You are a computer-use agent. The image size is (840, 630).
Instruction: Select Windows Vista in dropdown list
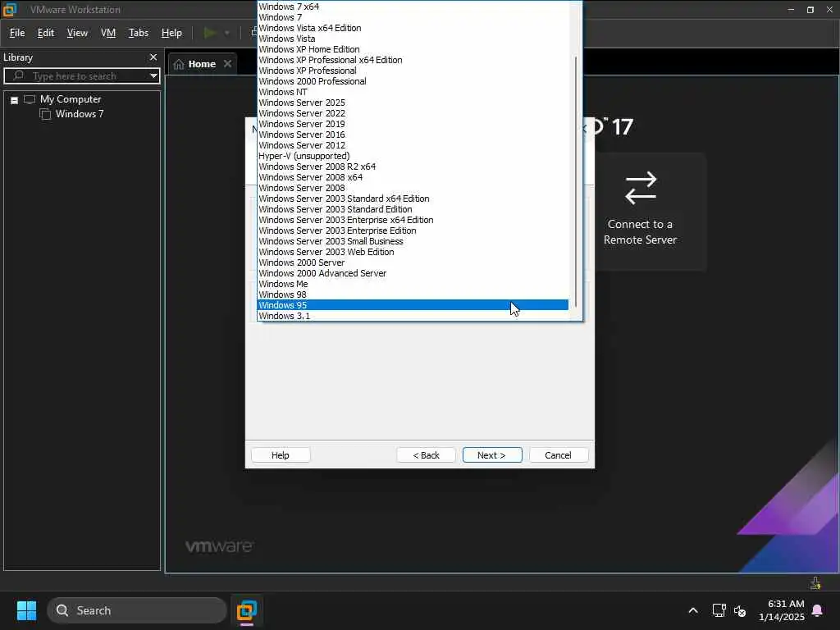[413, 39]
